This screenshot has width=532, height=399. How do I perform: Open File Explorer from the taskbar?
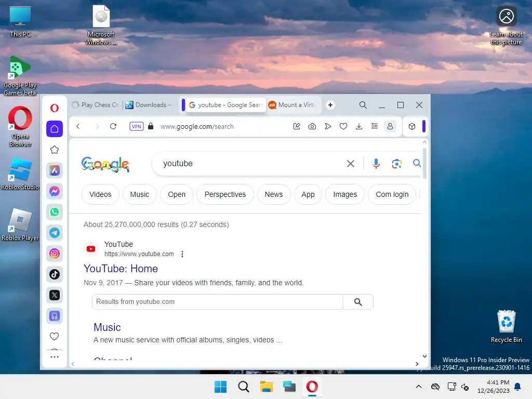(x=267, y=387)
